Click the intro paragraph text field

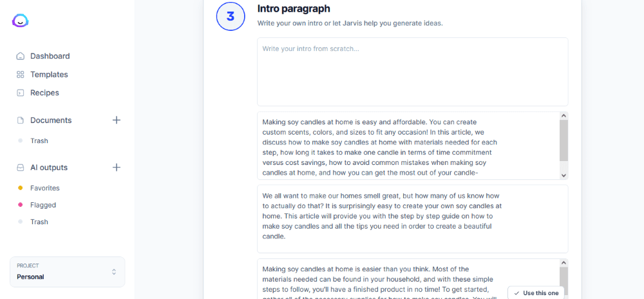point(412,71)
